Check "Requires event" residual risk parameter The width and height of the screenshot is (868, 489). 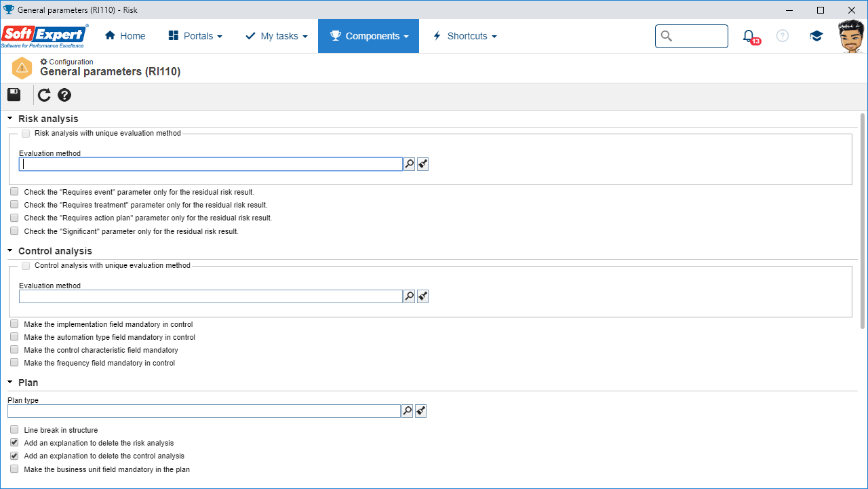pyautogui.click(x=14, y=192)
